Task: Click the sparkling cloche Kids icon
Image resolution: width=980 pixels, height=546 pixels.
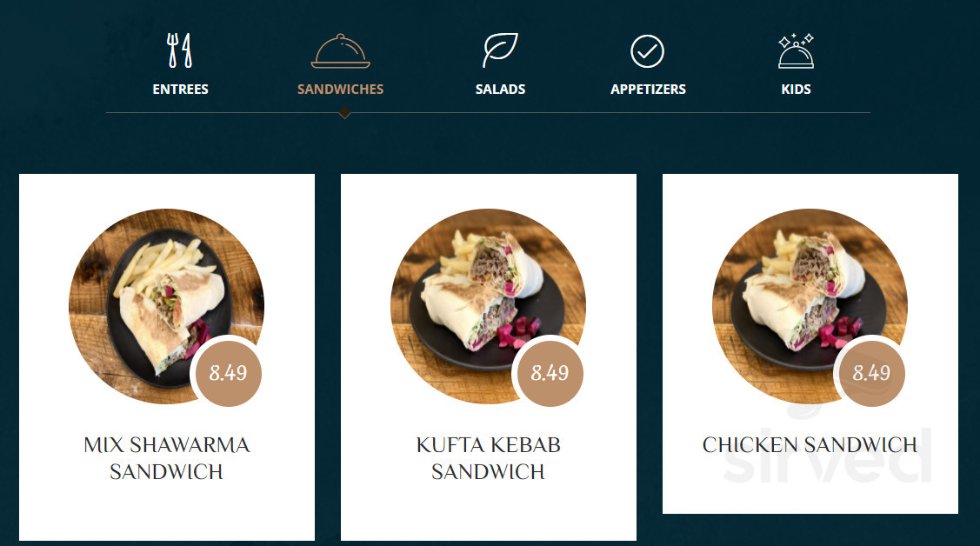Action: click(x=796, y=50)
